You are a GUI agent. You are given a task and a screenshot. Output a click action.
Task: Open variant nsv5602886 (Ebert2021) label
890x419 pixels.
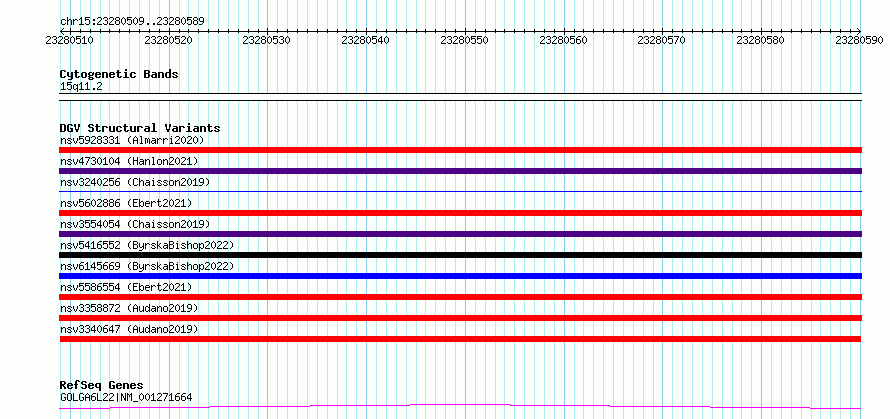[x=126, y=203]
